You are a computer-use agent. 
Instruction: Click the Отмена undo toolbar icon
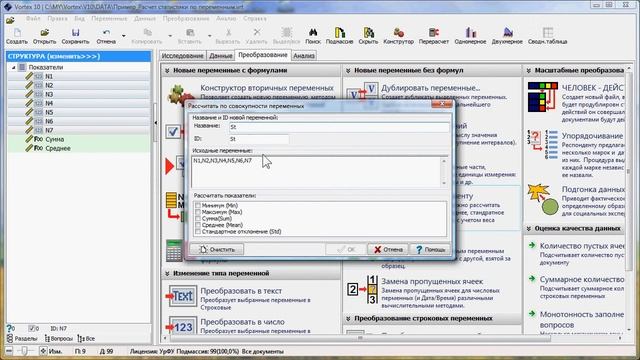coord(106,33)
